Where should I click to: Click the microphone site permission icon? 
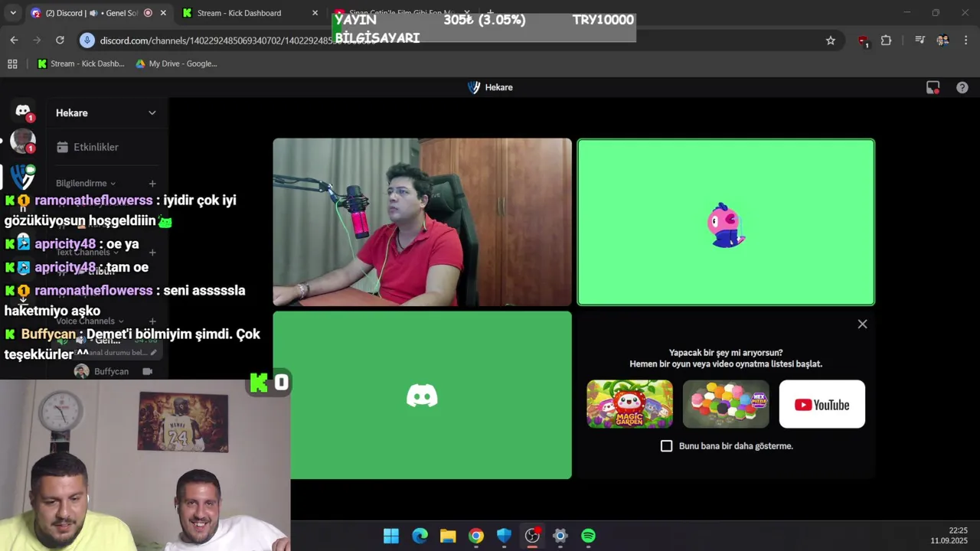click(87, 40)
